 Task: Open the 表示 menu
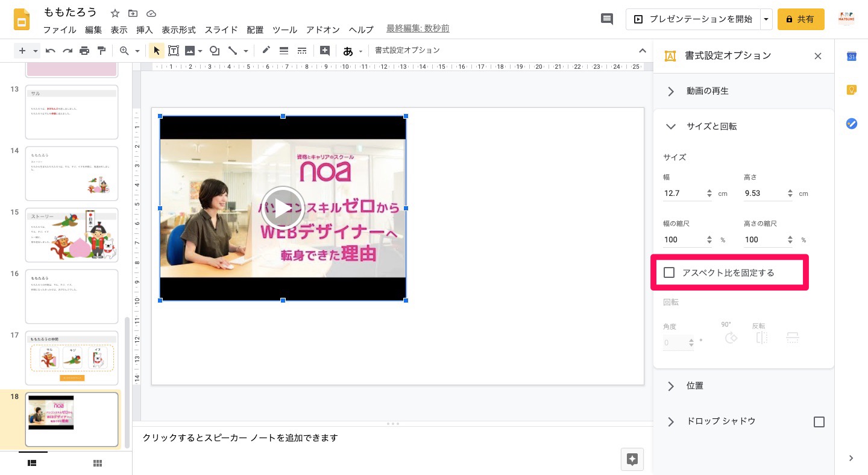point(119,30)
